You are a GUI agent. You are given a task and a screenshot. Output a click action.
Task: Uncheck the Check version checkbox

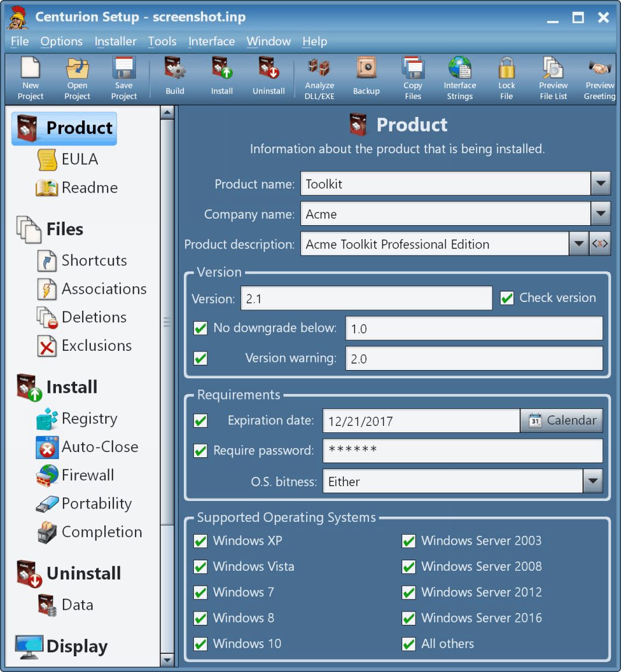[x=507, y=298]
